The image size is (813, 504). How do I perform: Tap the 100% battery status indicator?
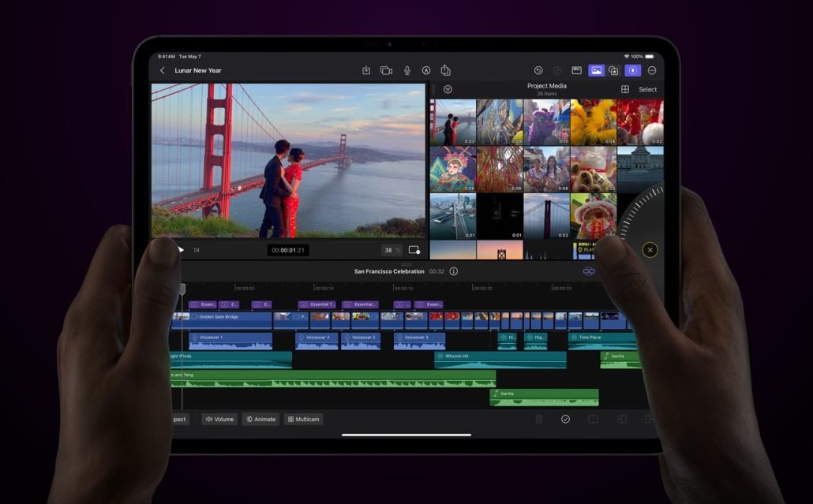pyautogui.click(x=643, y=57)
